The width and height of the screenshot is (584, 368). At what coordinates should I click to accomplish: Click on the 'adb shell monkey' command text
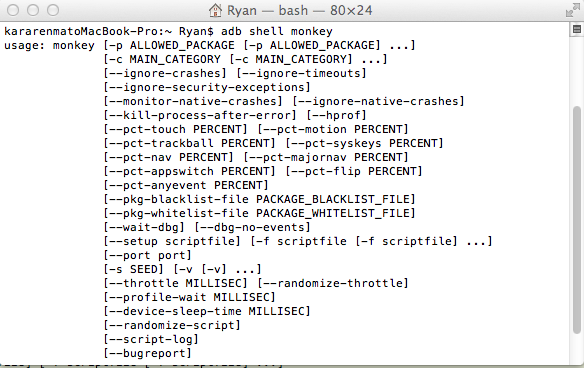(277, 31)
